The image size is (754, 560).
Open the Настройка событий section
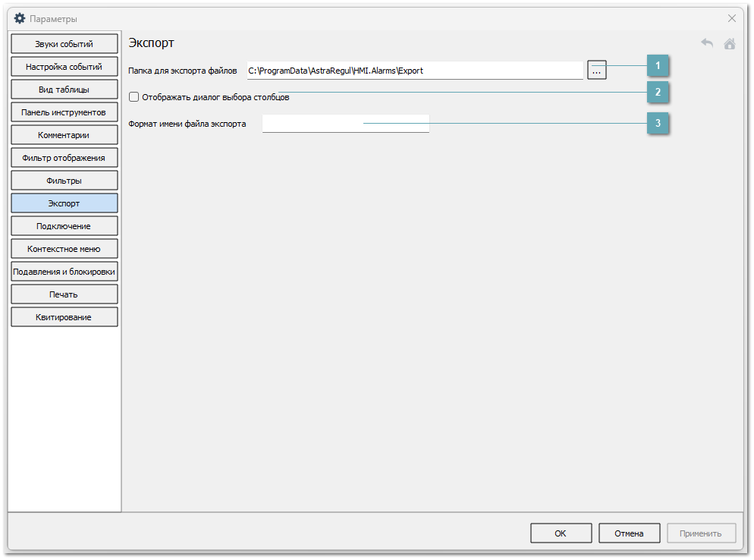point(64,67)
